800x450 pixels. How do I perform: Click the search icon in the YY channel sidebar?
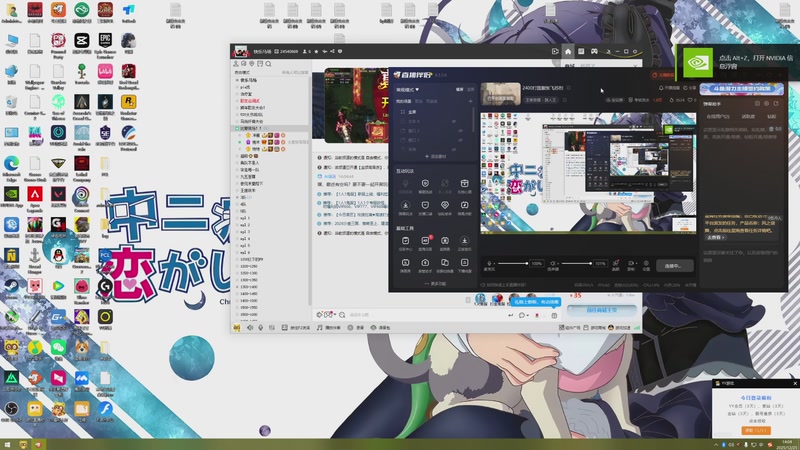pyautogui.click(x=268, y=64)
